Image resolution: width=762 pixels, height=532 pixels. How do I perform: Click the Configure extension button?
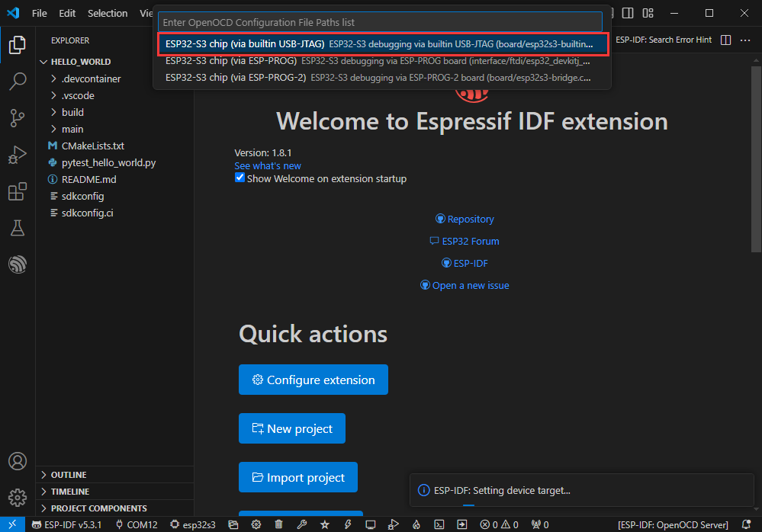[313, 380]
